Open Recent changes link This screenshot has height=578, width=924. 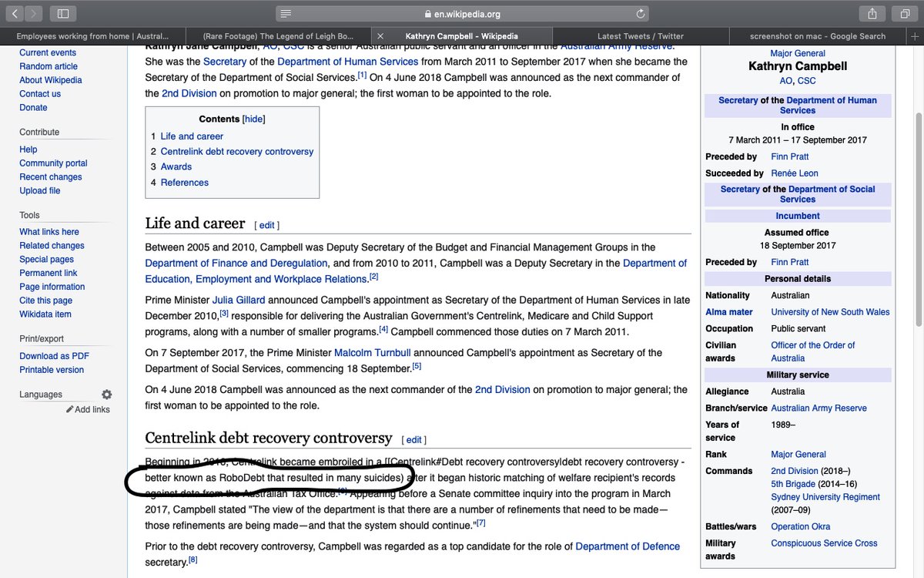(50, 178)
